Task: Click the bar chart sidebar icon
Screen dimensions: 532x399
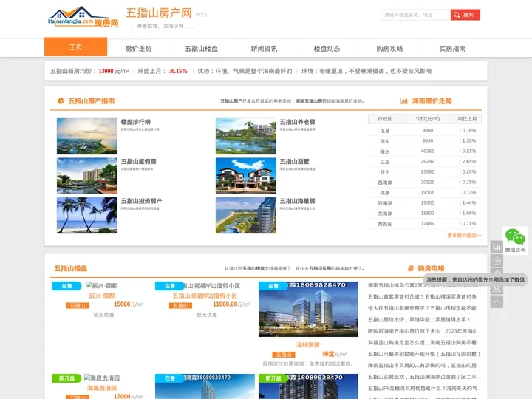Action: [x=497, y=247]
